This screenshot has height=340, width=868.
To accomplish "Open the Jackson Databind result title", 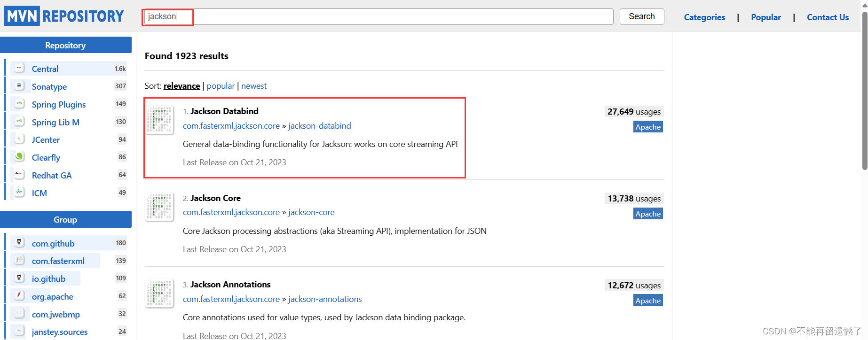I will tap(224, 111).
